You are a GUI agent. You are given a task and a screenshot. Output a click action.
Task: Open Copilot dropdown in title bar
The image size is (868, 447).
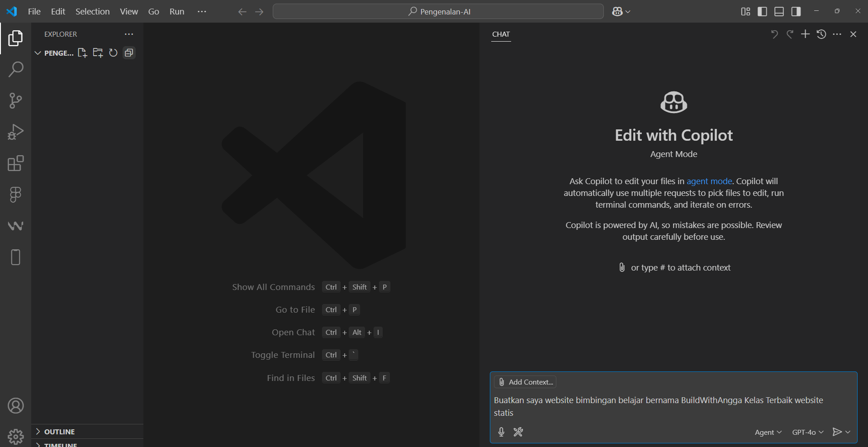coord(621,12)
